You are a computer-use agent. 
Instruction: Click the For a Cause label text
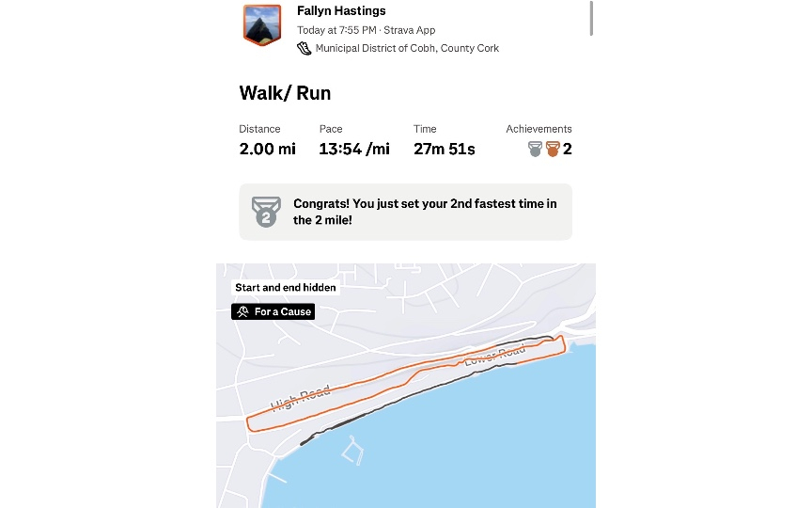[x=282, y=311]
